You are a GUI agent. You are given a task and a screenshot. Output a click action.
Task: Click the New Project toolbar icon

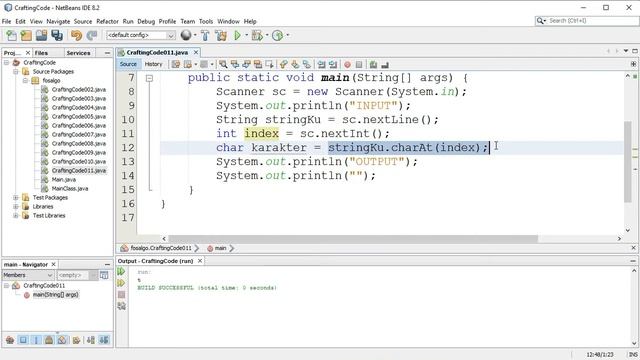(x=26, y=36)
